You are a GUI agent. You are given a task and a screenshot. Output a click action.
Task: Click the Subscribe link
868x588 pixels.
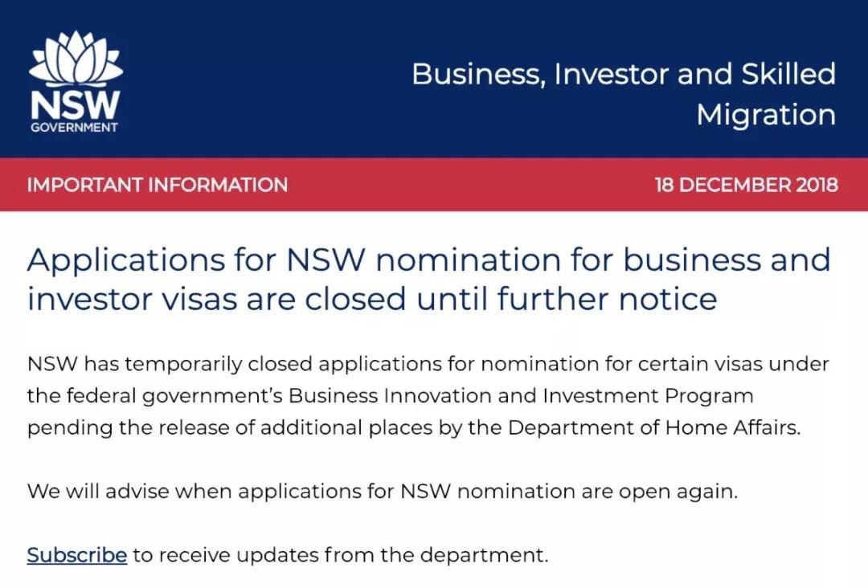[77, 555]
